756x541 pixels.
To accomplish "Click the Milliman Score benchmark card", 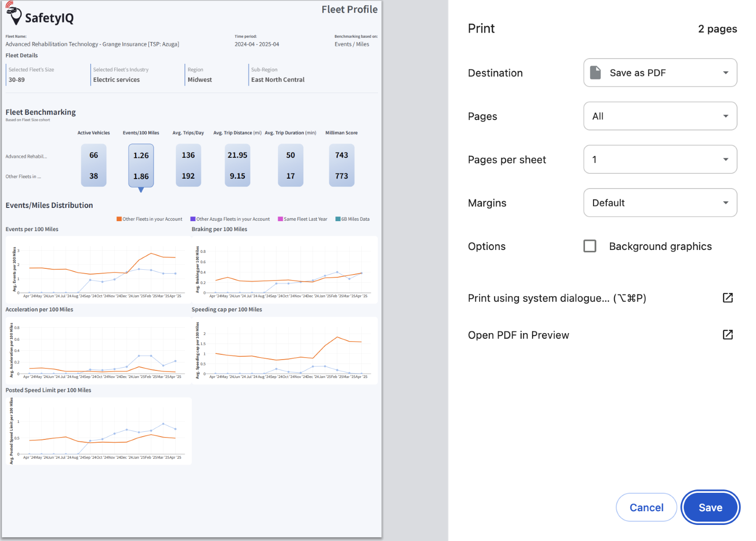I will click(x=342, y=165).
